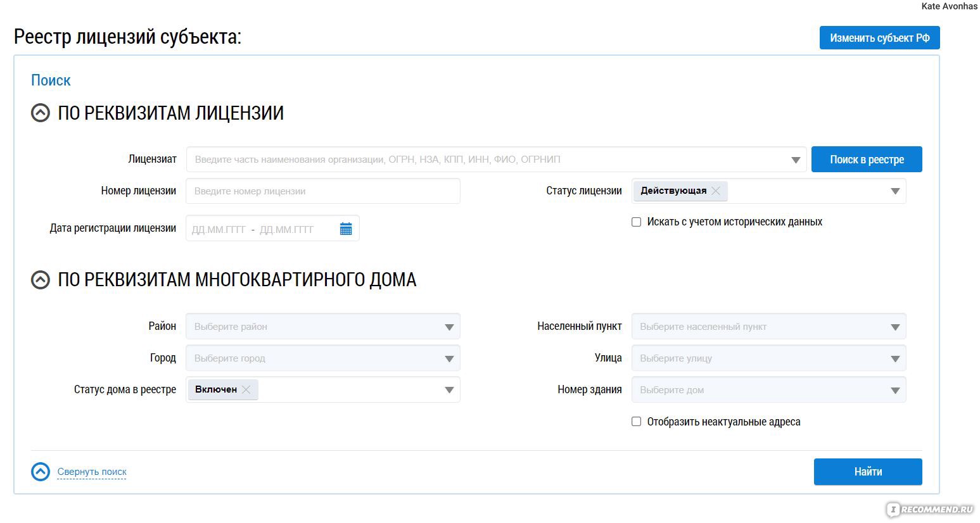
Task: Click the 'Изменить субъект РФ' button
Action: pos(879,38)
